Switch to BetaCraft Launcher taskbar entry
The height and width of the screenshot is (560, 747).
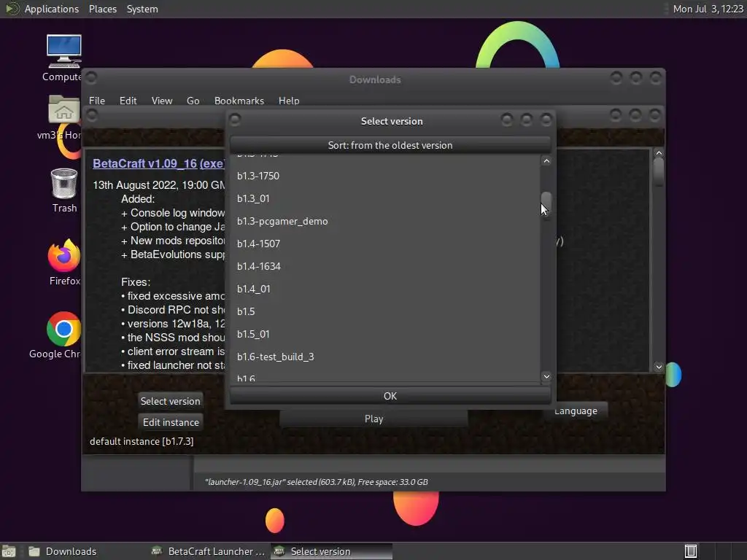point(208,551)
